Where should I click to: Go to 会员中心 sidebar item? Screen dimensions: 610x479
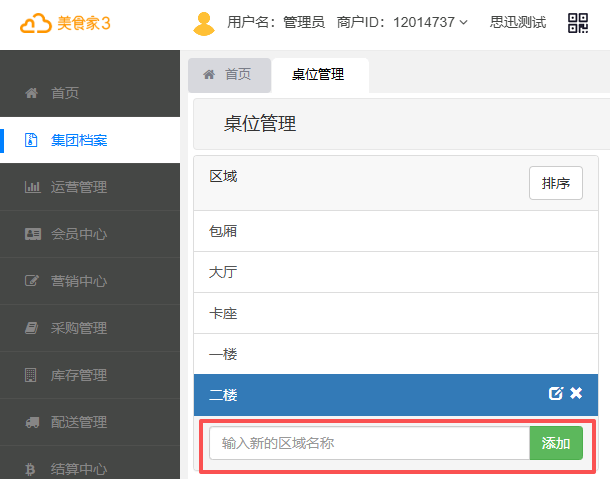[79, 234]
